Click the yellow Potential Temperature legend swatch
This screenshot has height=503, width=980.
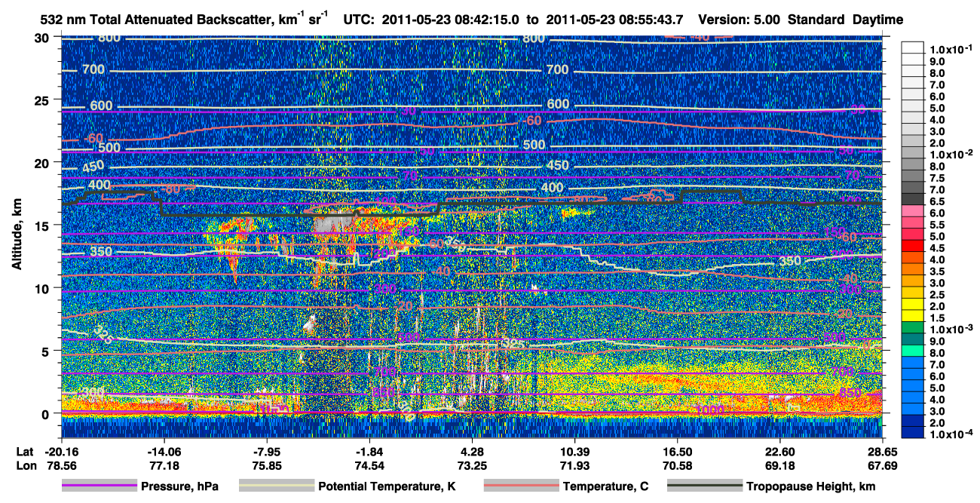coord(276,486)
